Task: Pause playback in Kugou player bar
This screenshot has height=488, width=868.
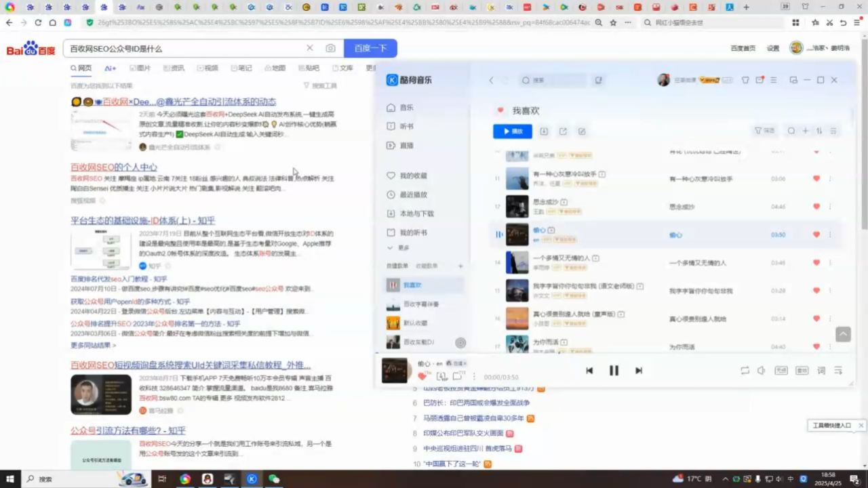Action: [614, 371]
